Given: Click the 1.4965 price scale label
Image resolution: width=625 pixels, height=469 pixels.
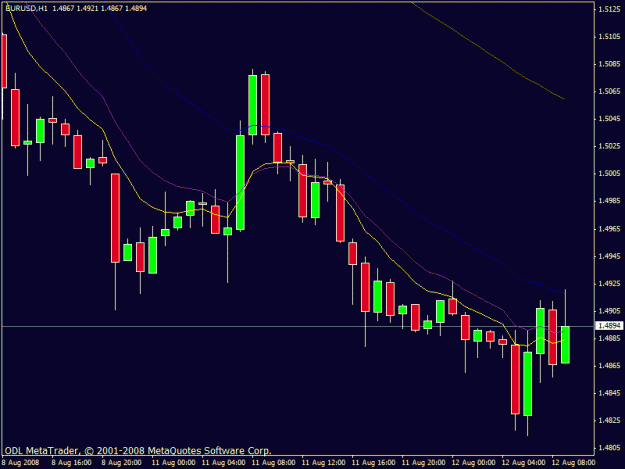Looking at the screenshot, I should (609, 229).
